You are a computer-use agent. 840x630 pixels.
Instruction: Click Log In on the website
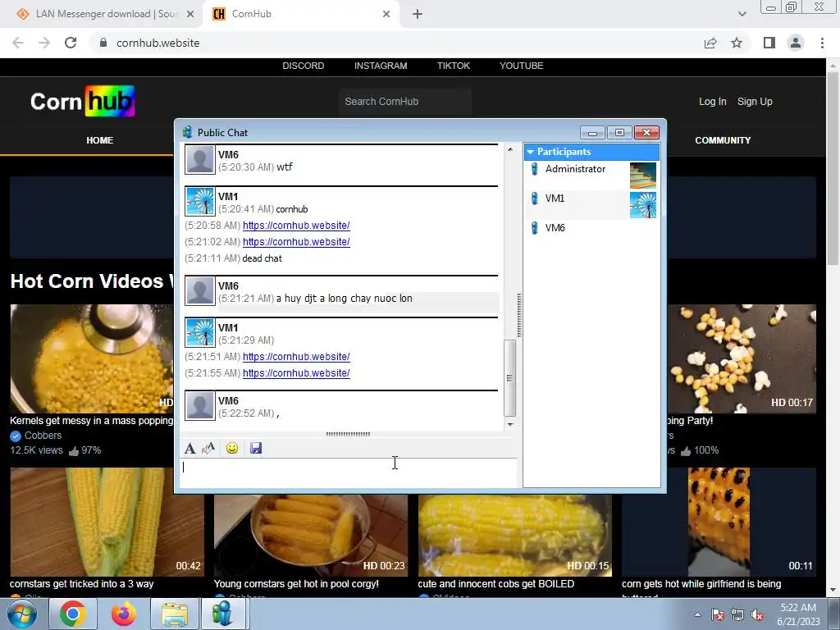pos(713,102)
